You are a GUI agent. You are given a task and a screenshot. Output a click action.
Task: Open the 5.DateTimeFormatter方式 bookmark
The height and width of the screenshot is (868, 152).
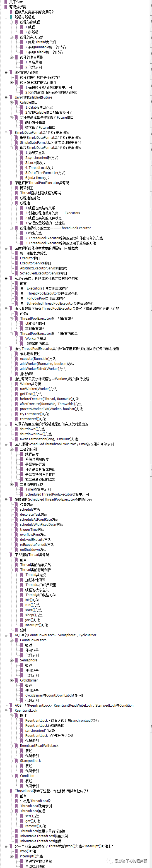click(x=45, y=173)
